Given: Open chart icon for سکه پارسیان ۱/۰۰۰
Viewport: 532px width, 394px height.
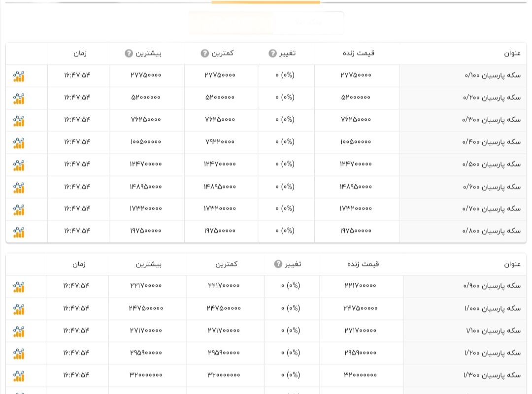Looking at the screenshot, I should click(19, 309).
